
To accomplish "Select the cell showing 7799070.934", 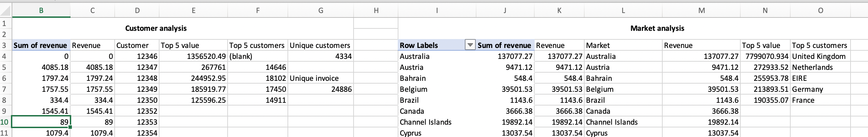I will pyautogui.click(x=765, y=56).
